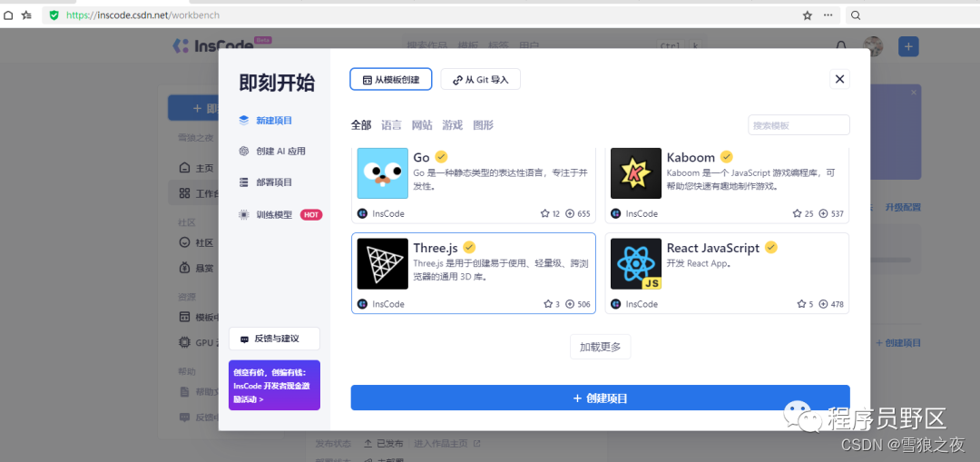Click the verified badge next to Go

pyautogui.click(x=441, y=157)
